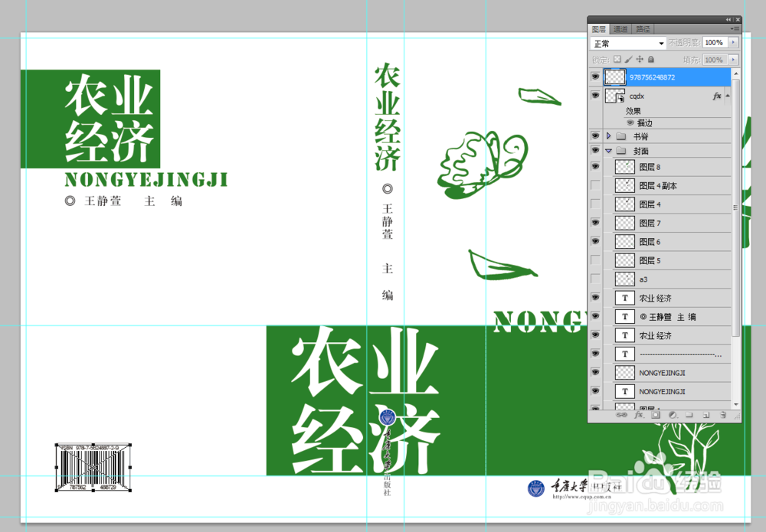This screenshot has width=766, height=532.
Task: Click delete layer trash icon
Action: [724, 415]
